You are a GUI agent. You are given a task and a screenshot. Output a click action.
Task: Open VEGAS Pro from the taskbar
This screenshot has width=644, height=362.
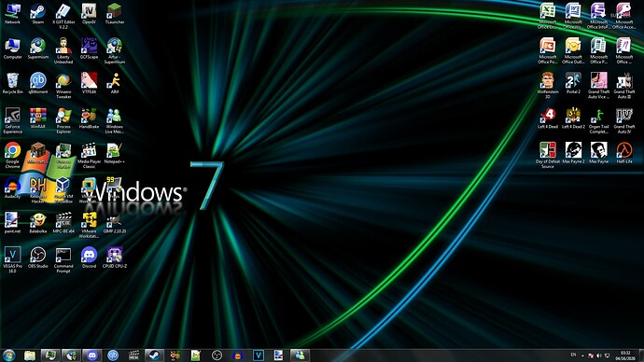click(x=258, y=355)
